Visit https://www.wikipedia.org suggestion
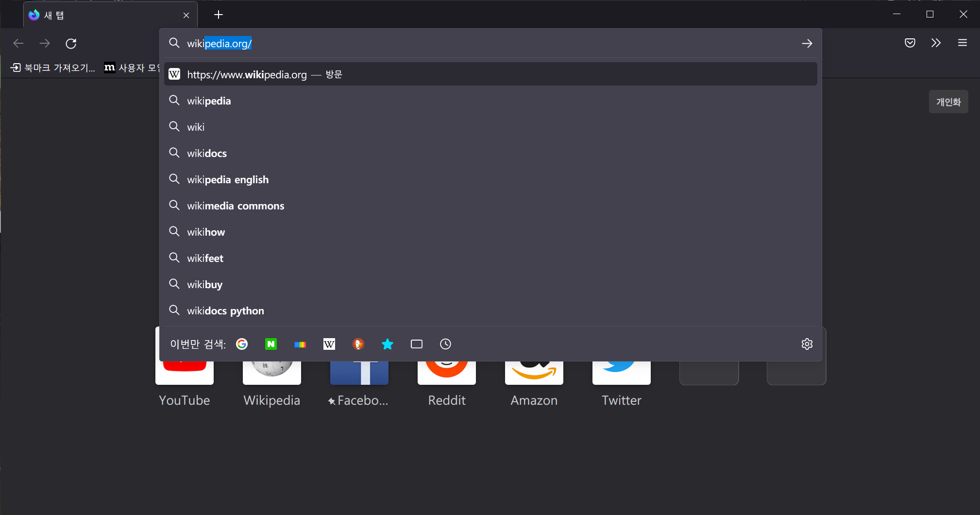Viewport: 980px width, 515px height. pyautogui.click(x=490, y=74)
